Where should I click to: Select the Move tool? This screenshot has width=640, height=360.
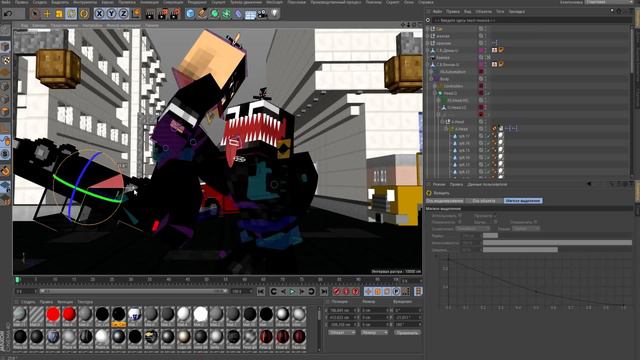pyautogui.click(x=47, y=14)
